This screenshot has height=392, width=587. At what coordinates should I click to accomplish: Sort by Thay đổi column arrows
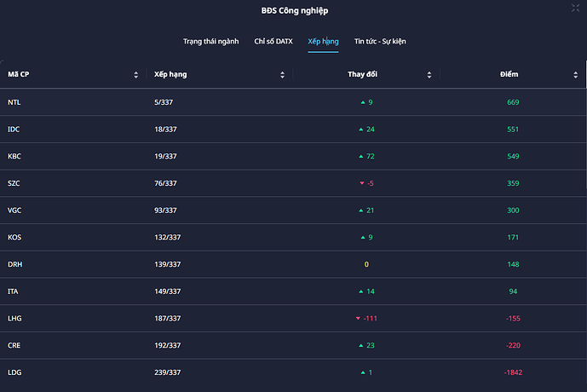point(429,75)
